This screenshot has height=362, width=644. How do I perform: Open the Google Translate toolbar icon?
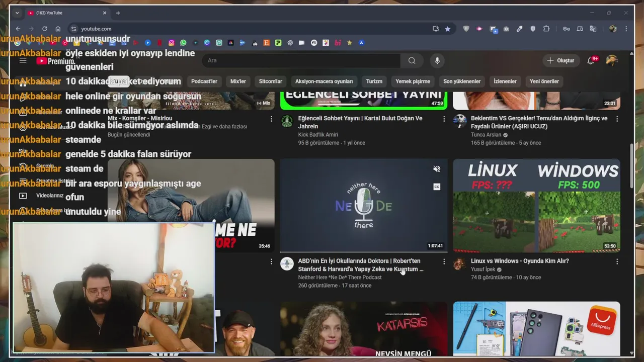pos(593,29)
